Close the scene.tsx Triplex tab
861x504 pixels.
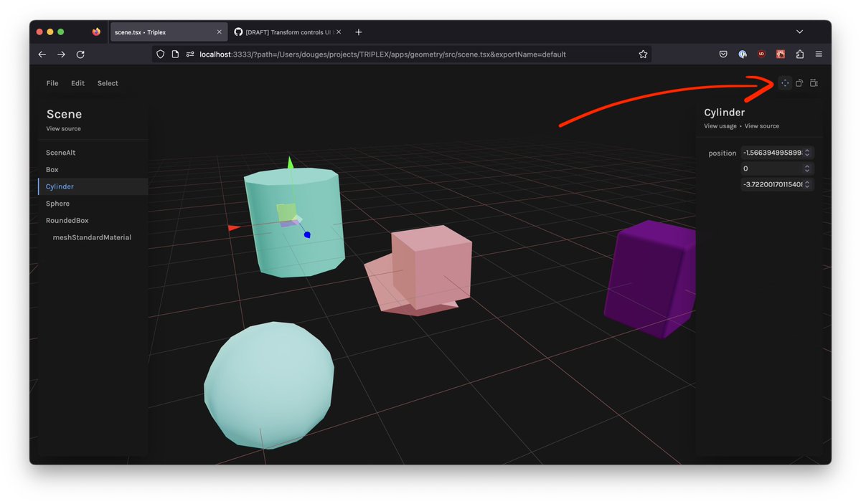(x=220, y=32)
